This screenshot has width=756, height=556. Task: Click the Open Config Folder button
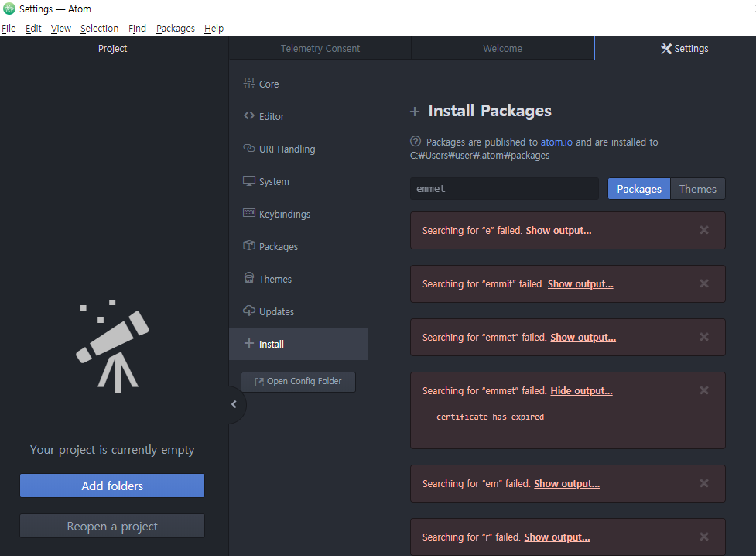[x=299, y=382]
